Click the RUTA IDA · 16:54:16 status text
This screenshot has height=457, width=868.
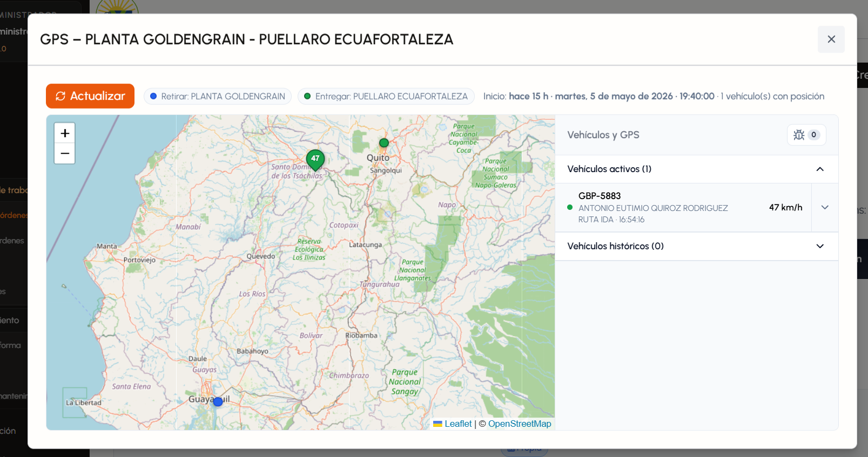(x=611, y=220)
